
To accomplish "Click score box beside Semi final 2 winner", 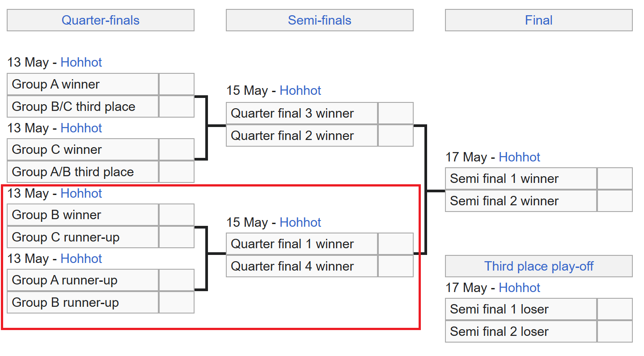I will click(x=614, y=201).
